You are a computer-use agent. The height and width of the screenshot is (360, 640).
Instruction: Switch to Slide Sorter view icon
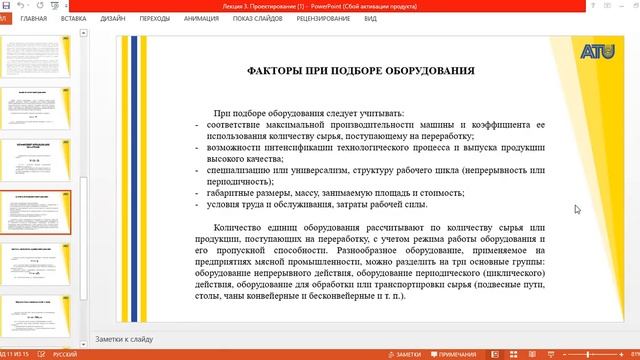click(x=513, y=354)
